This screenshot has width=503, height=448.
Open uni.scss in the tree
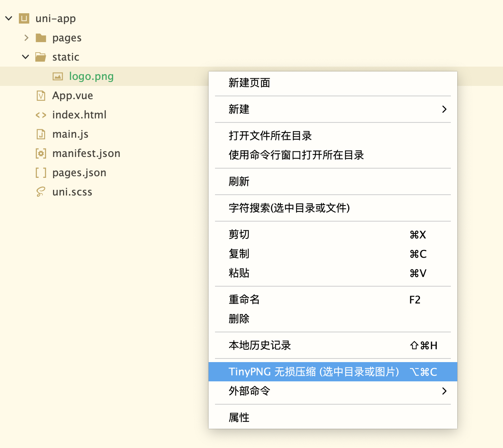click(x=72, y=192)
